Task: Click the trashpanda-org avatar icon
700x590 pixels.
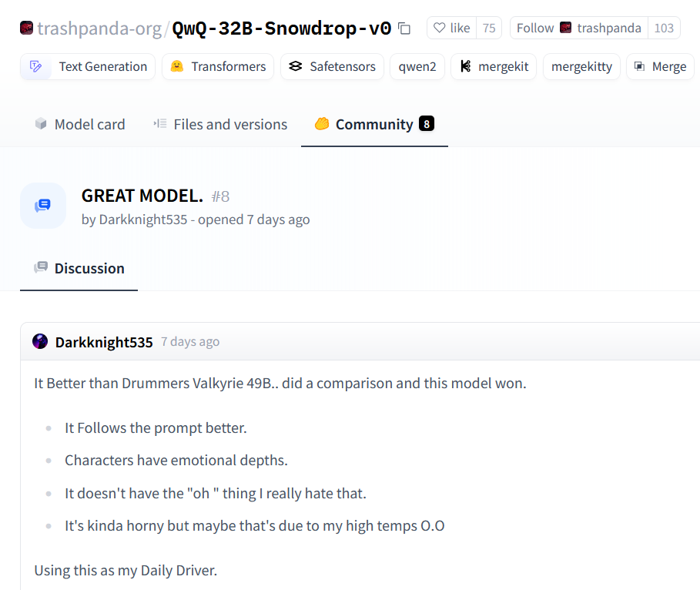Action: 26,28
